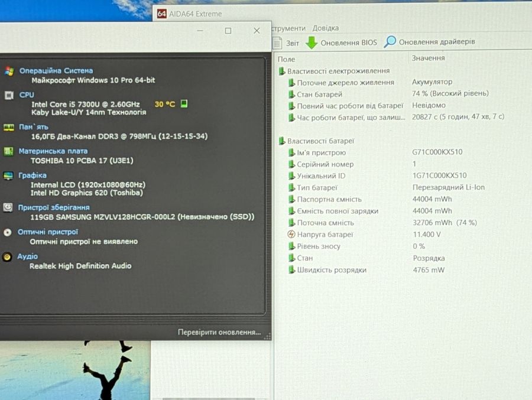The image size is (532, 400).
Task: Click the resize grip beside Перевірити оновлення
Action: (267, 336)
